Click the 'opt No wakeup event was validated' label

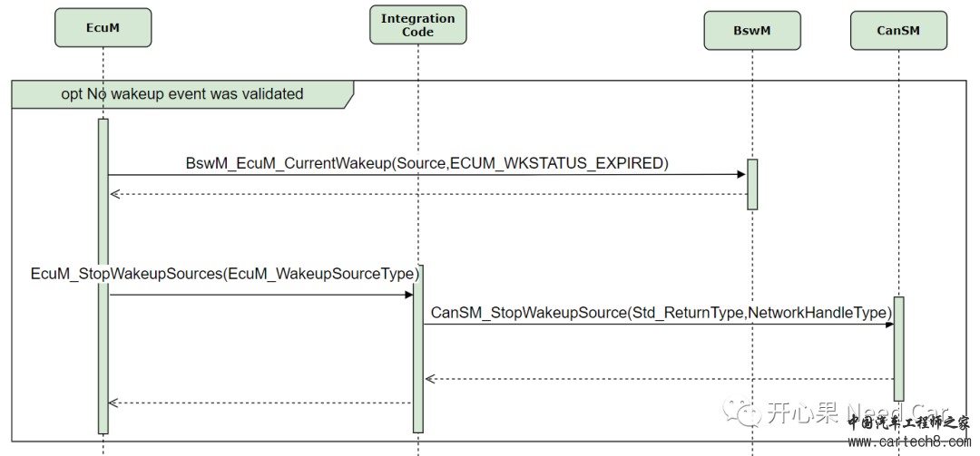click(182, 94)
